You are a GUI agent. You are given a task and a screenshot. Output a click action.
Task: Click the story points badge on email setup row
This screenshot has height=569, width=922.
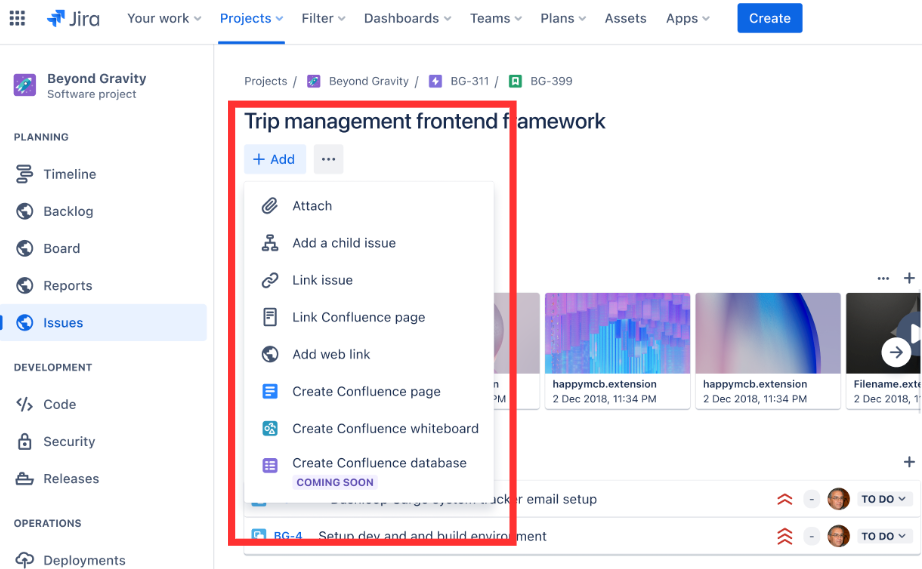[x=811, y=499]
